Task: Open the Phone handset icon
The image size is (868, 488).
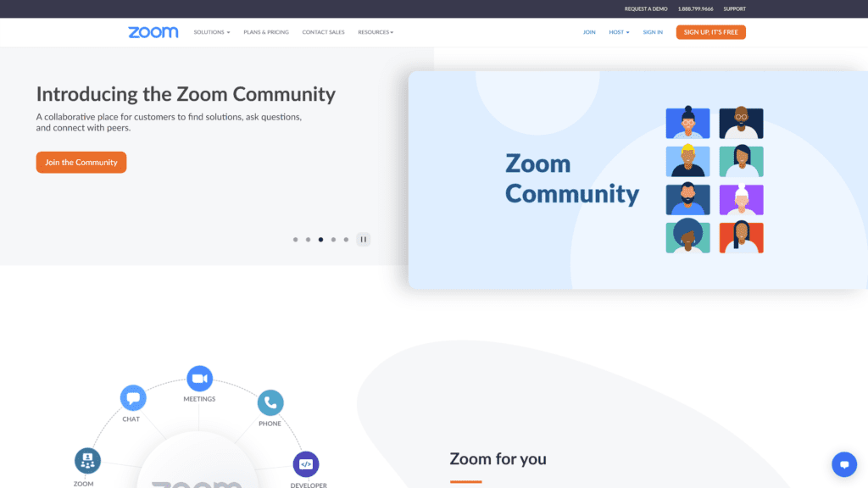Action: click(x=270, y=402)
